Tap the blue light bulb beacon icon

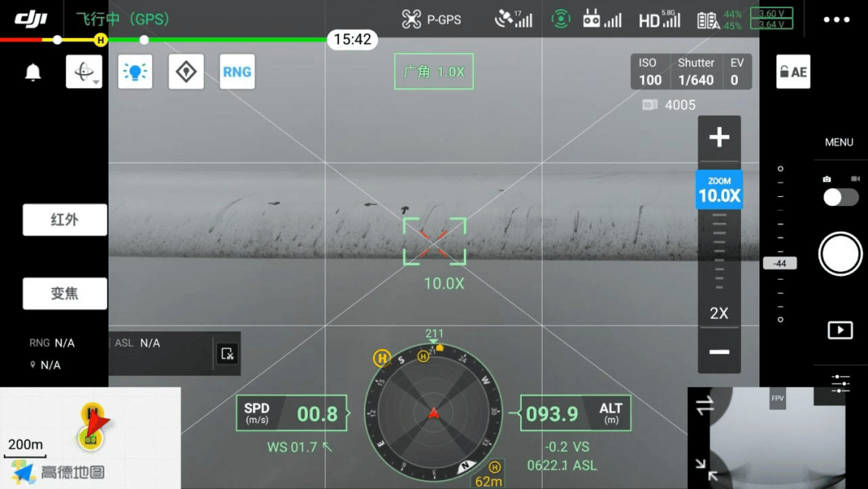(135, 72)
